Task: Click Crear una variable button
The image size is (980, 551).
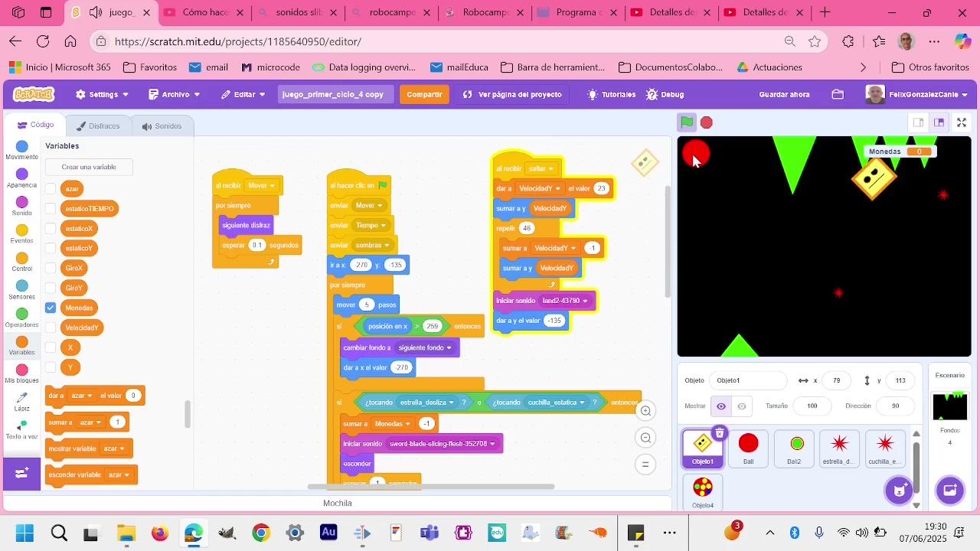Action: [89, 167]
